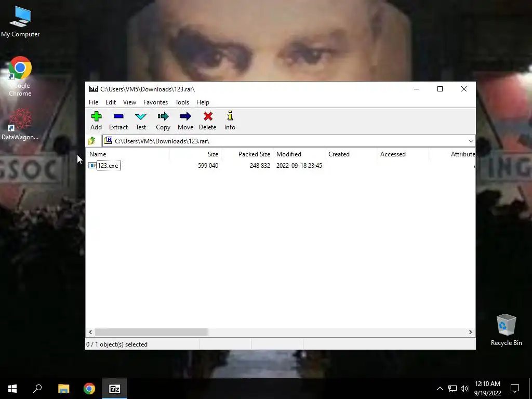Sort by Name column header
Screen dimensions: 532x399
coord(127,154)
